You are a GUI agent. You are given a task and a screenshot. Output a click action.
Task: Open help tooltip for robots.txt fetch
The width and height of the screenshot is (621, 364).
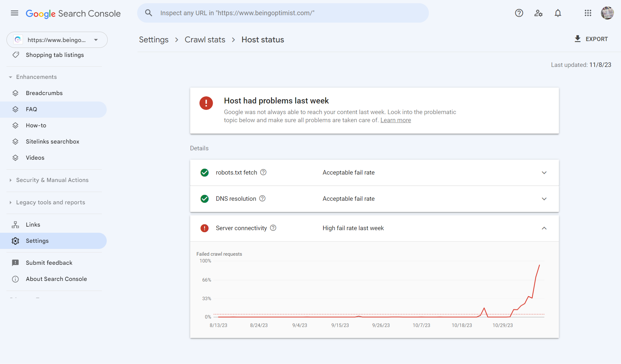point(263,172)
